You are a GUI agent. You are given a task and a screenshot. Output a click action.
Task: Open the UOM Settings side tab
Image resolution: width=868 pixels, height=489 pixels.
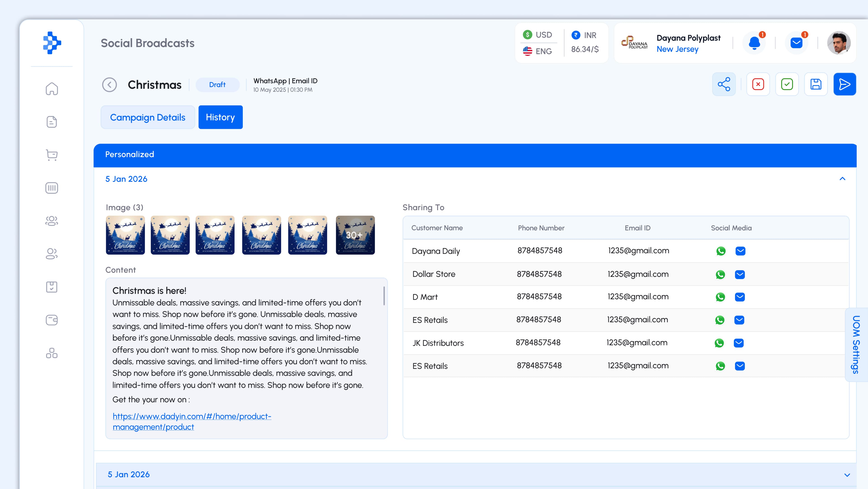pos(856,345)
